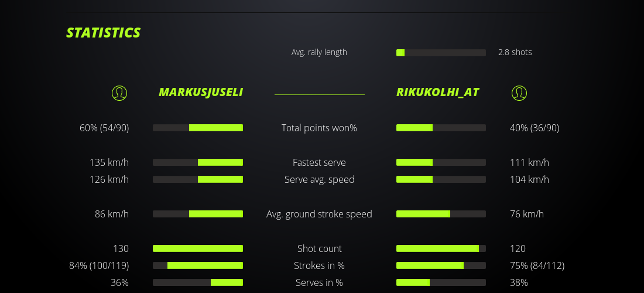Click MarkusJuseli's Fastest serve bar

[x=198, y=162]
